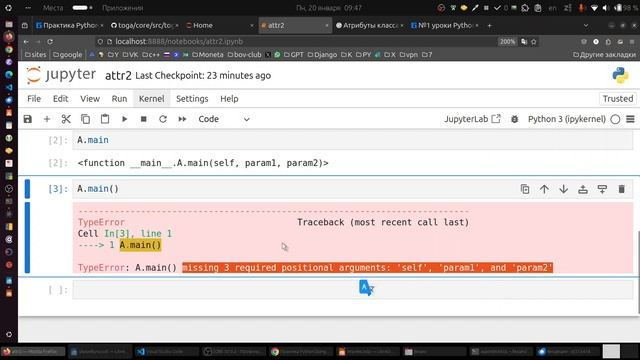Paste the cell from the clipboard in the toolbar
Image resolution: width=640 pixels, height=360 pixels.
coord(105,119)
